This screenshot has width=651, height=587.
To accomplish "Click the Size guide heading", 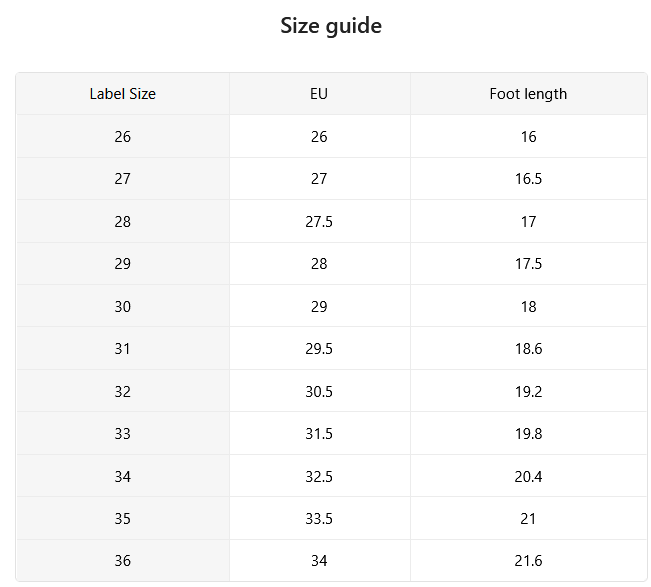I will click(331, 26).
